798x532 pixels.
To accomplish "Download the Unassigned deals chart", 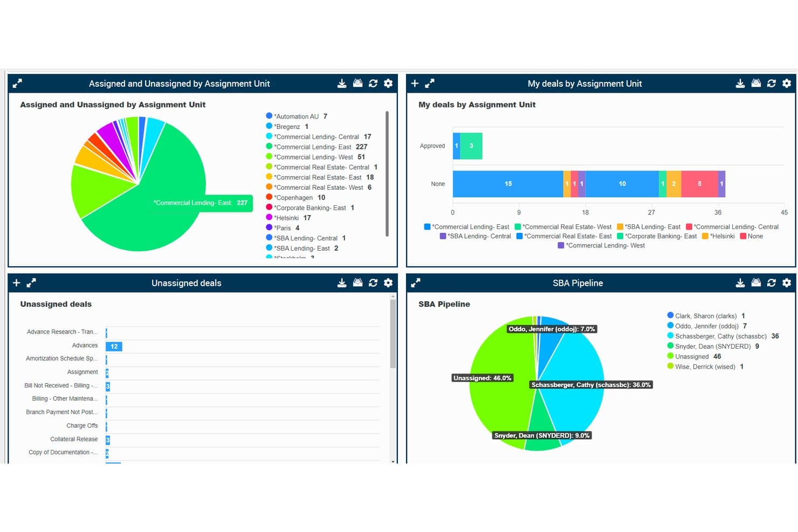I will click(x=342, y=283).
